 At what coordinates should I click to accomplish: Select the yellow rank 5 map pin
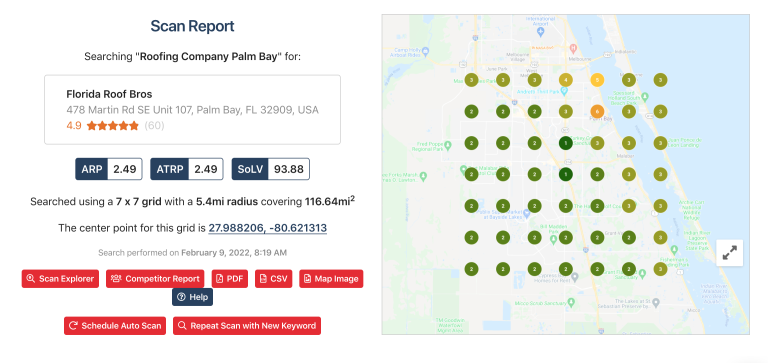[597, 80]
